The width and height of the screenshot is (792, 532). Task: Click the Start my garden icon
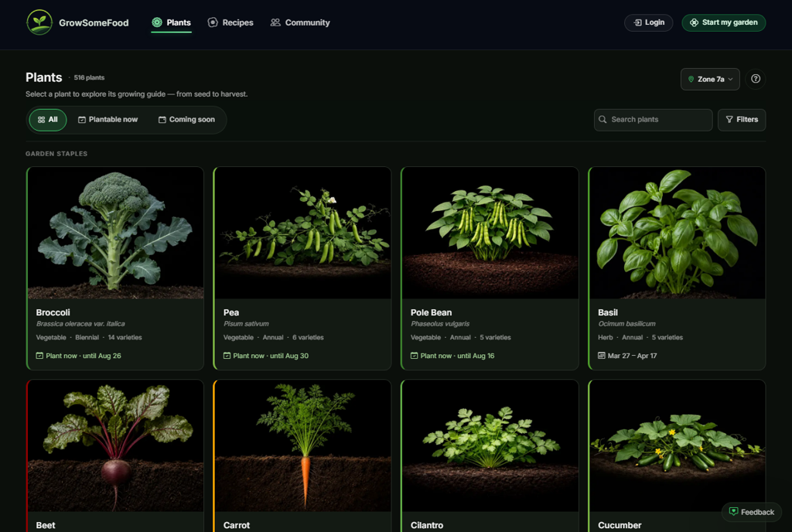click(694, 22)
